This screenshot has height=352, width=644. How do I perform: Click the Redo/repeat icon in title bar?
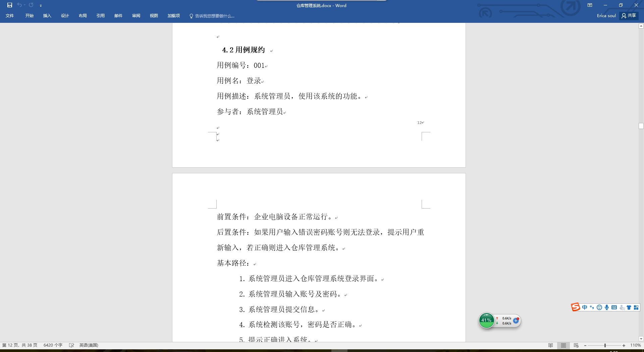tap(31, 5)
